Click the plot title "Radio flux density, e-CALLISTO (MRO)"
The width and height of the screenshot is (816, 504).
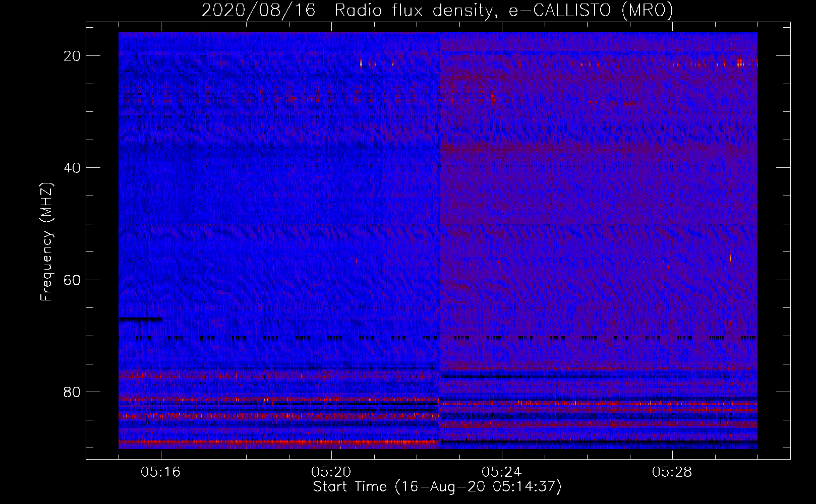click(x=504, y=10)
